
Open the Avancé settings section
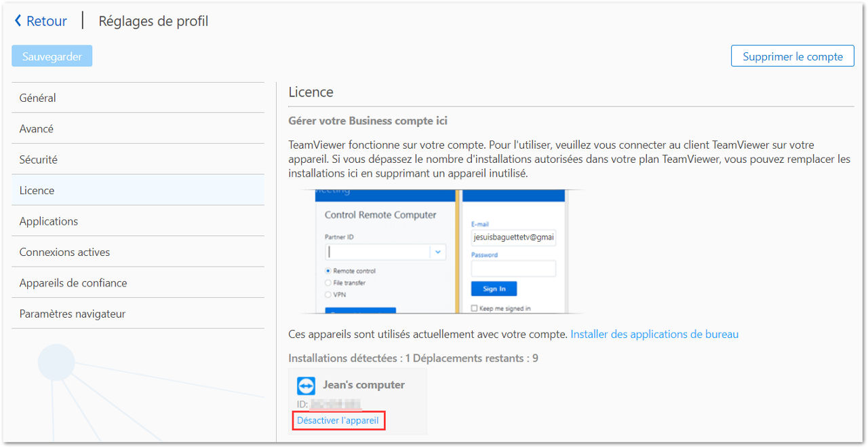[x=138, y=128]
